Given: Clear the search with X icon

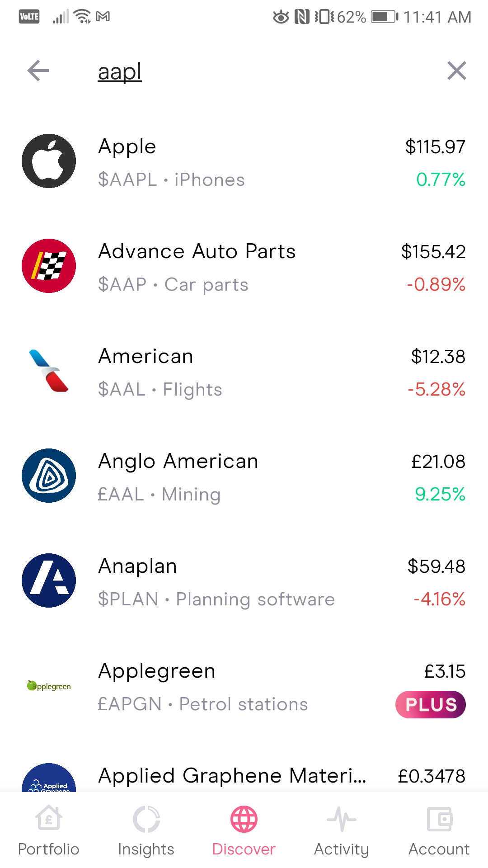Looking at the screenshot, I should [x=456, y=71].
